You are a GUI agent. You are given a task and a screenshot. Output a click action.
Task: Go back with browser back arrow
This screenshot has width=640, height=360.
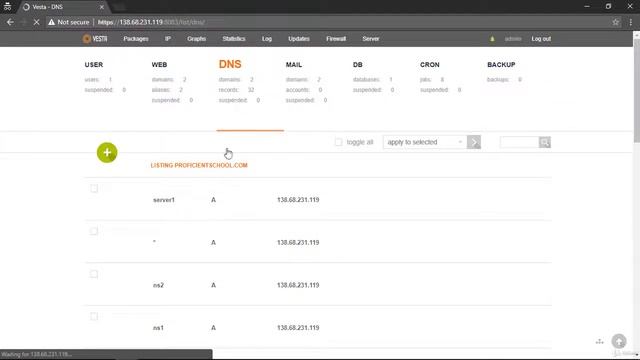click(10, 22)
